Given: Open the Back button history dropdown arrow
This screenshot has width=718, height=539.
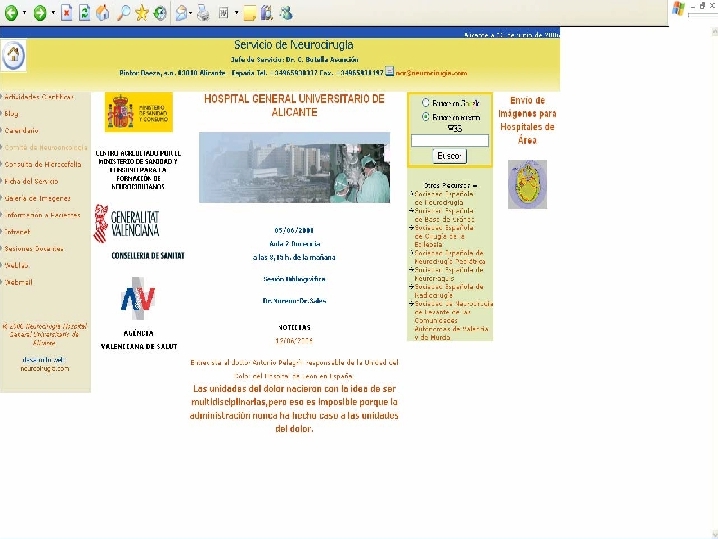Looking at the screenshot, I should coord(24,13).
